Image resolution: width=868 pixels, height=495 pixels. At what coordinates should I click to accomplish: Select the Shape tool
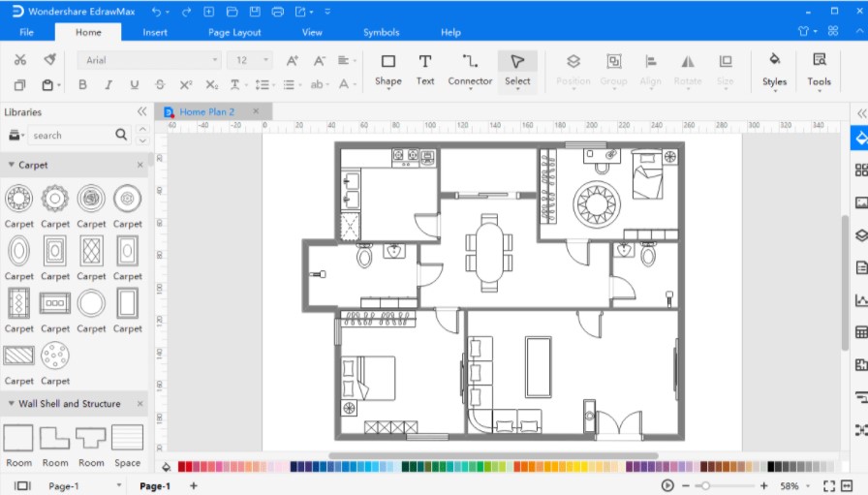(388, 71)
